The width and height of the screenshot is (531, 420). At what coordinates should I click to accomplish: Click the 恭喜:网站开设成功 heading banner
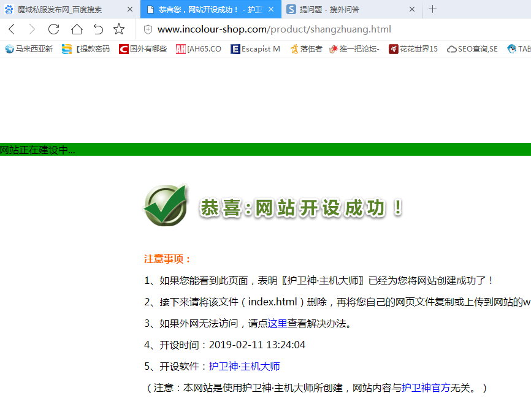point(302,208)
